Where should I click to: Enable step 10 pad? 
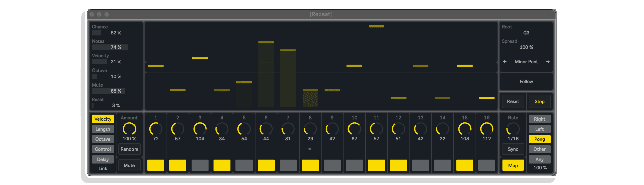point(354,165)
